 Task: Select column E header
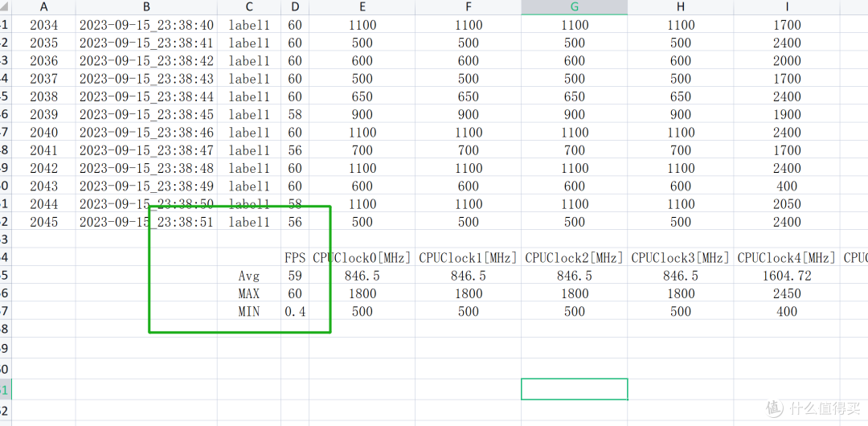[362, 6]
